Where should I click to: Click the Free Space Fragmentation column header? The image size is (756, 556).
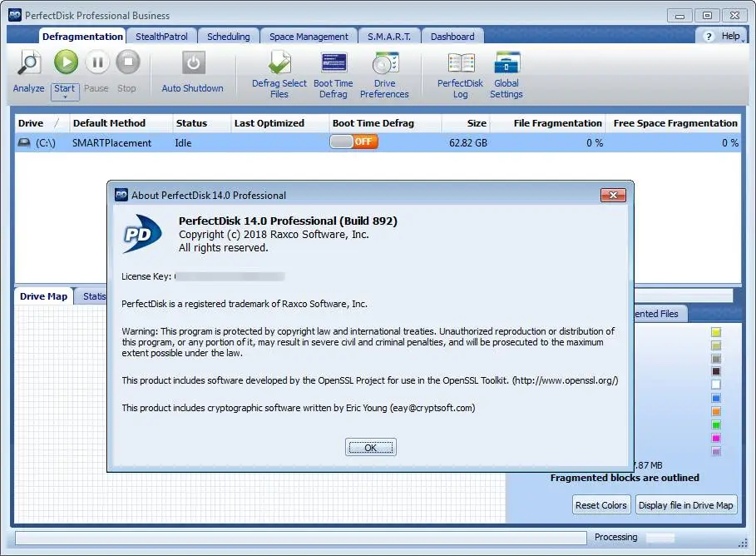tap(674, 123)
